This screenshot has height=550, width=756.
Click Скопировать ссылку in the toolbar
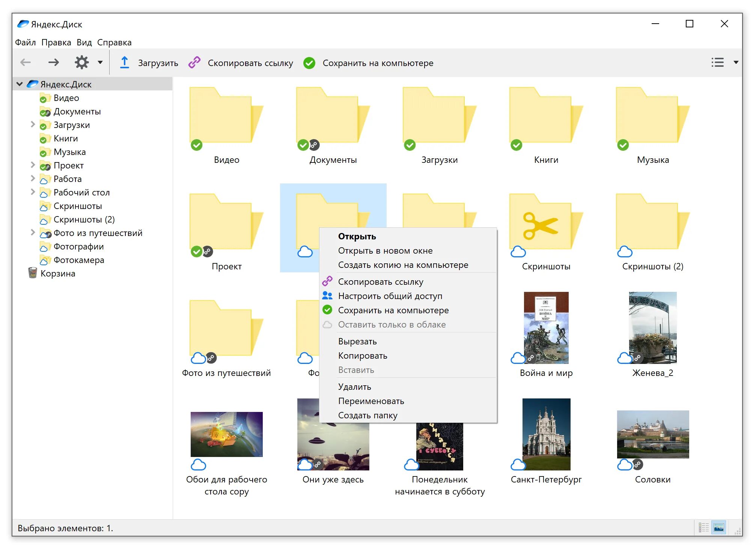tap(250, 63)
